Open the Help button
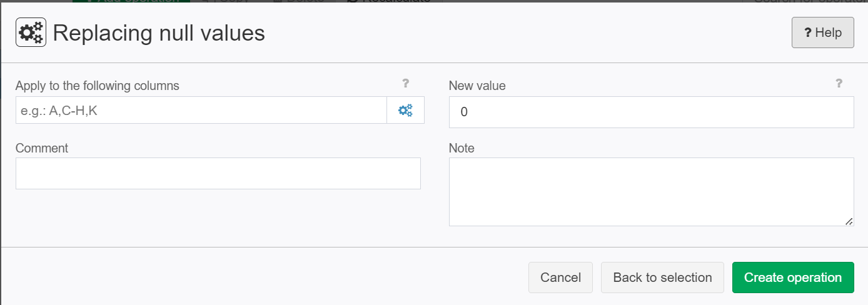The image size is (868, 305). tap(822, 32)
